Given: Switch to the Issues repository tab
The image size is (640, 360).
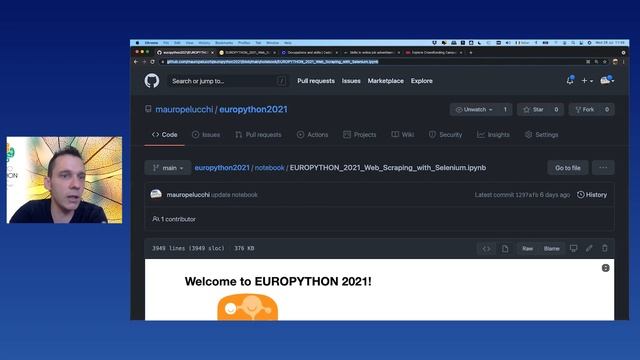Looking at the screenshot, I should [x=206, y=135].
